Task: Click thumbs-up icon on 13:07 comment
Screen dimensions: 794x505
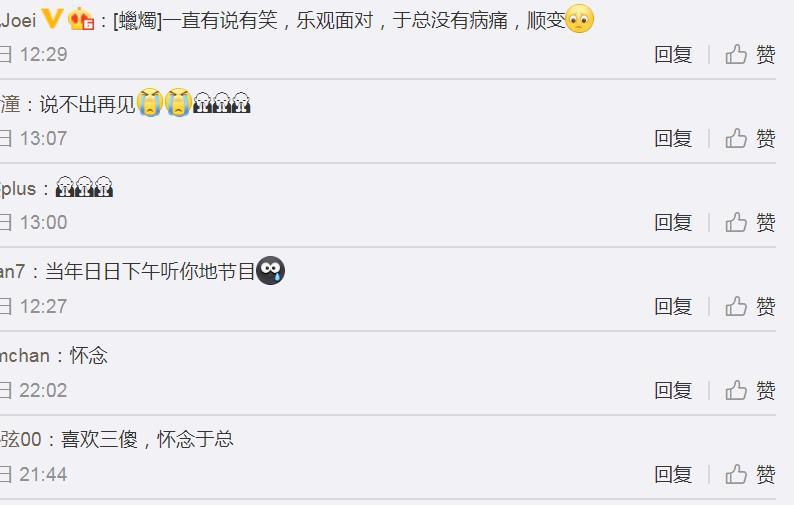Action: (x=736, y=138)
